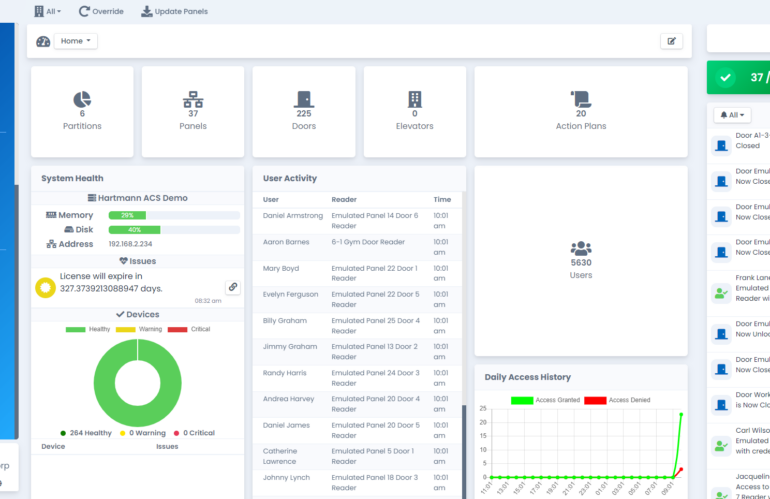Open the Home dashboard dropdown
The height and width of the screenshot is (499, 770).
click(76, 41)
